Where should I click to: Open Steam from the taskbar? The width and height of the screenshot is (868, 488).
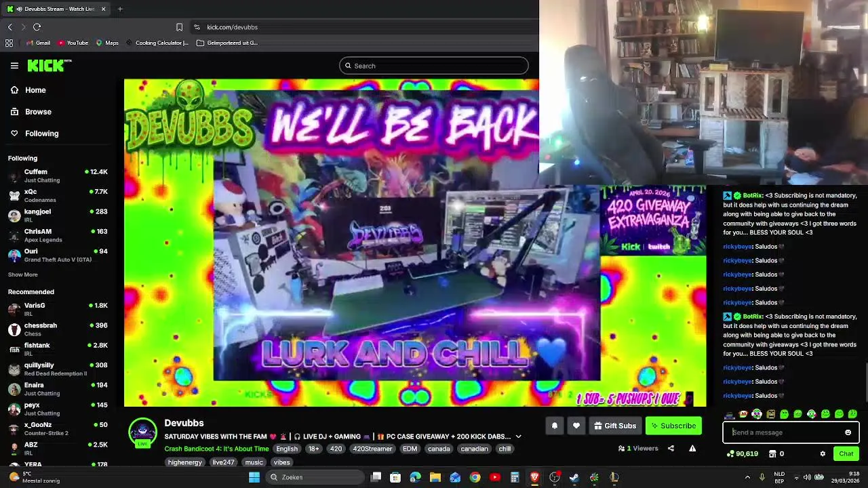pos(574,477)
